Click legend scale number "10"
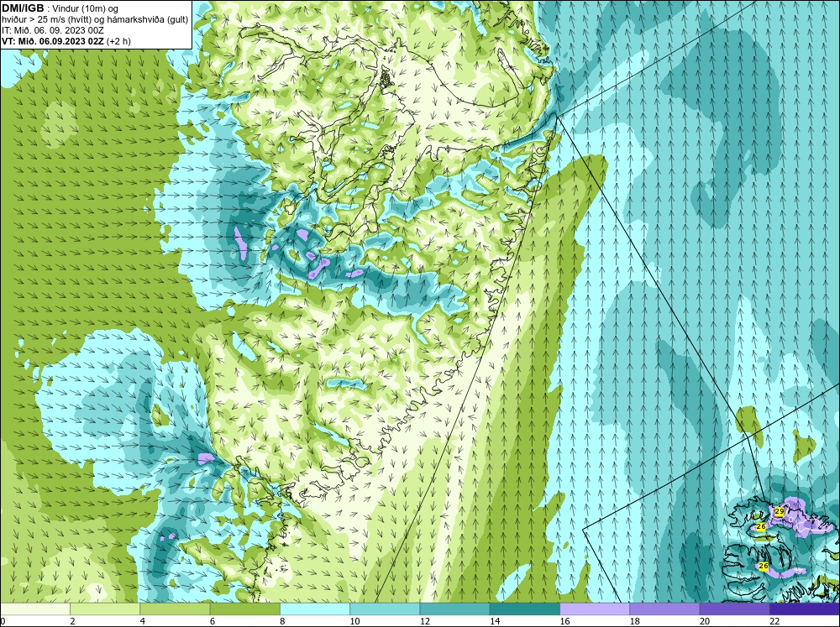840x627 pixels. point(354,621)
